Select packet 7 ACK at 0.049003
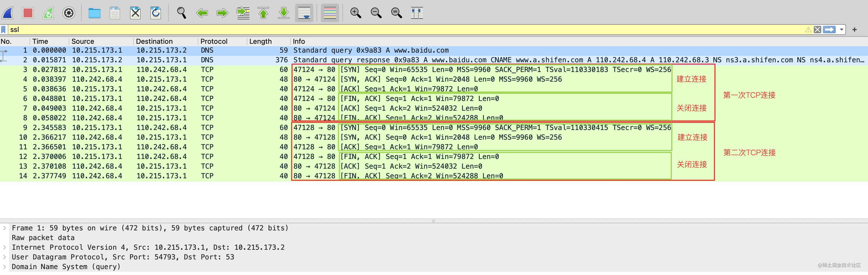This screenshot has height=275, width=868. (x=434, y=108)
